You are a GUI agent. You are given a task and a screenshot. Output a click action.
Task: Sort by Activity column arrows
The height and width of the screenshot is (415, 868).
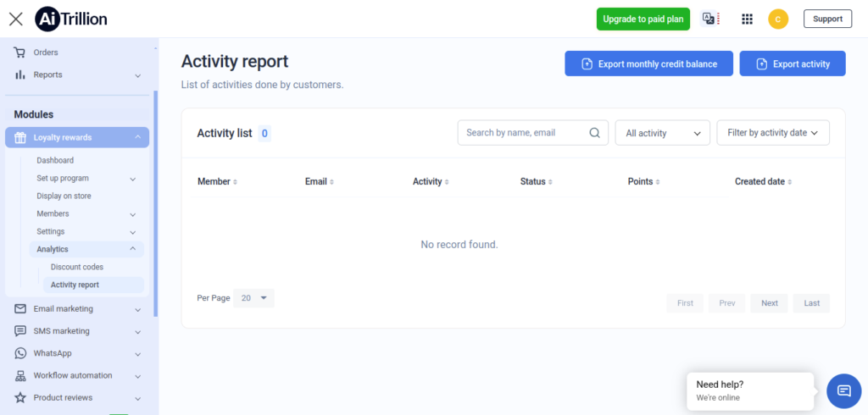(447, 182)
